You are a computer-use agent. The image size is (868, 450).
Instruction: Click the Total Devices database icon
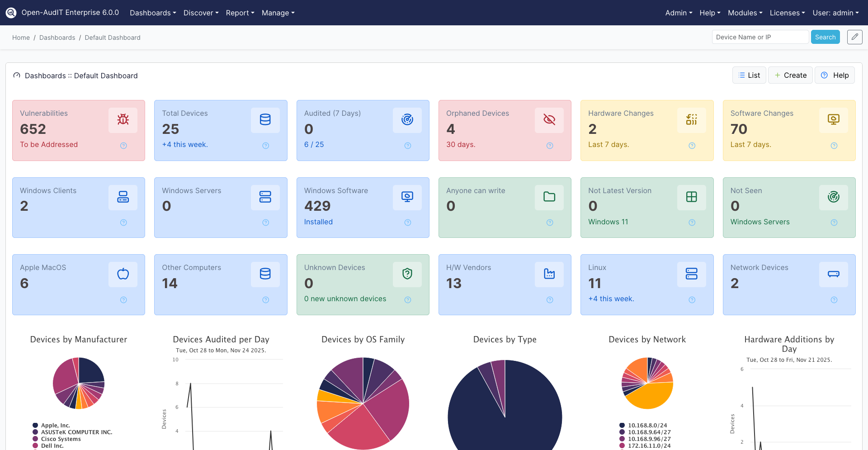coord(265,120)
